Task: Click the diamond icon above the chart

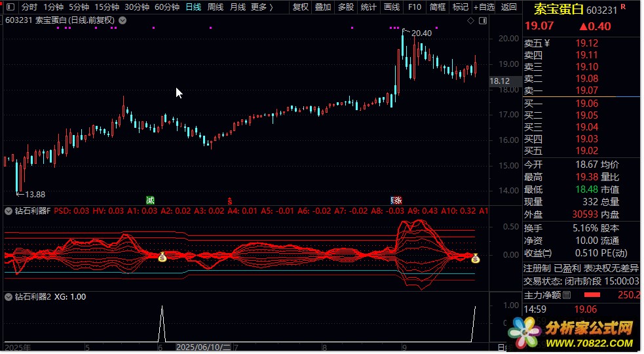Action: (x=470, y=20)
